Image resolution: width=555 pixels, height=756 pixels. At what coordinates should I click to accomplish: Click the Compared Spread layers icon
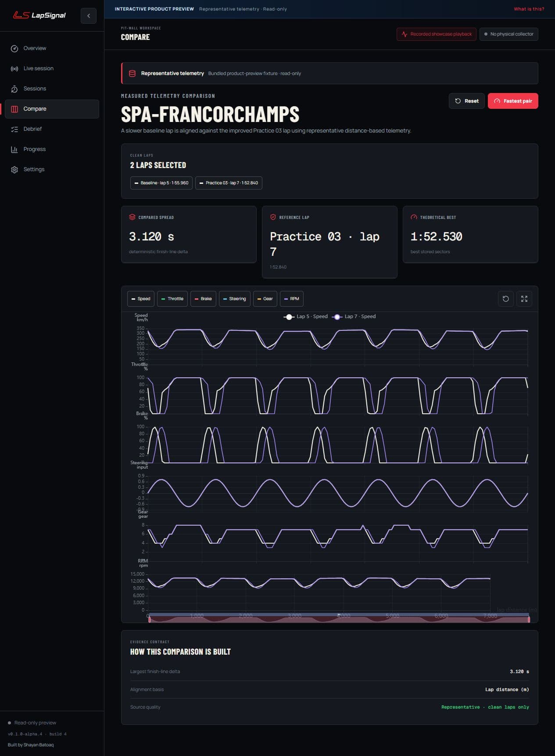point(132,217)
